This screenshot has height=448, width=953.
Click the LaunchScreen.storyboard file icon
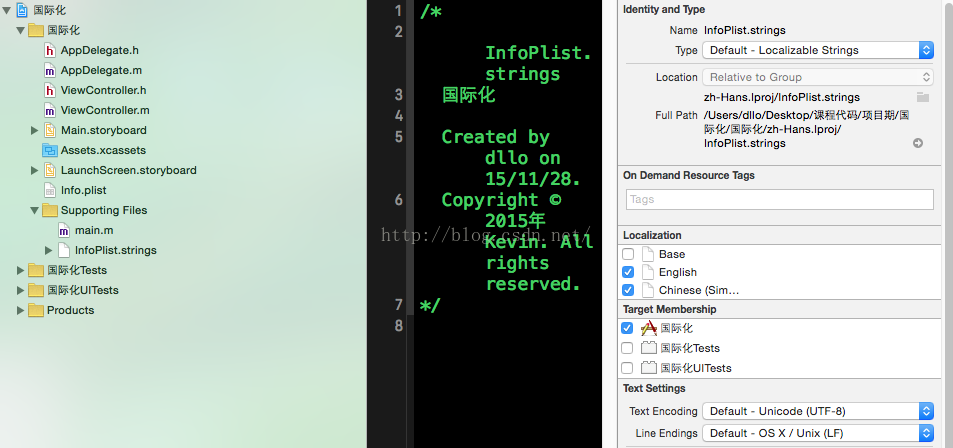tap(50, 170)
